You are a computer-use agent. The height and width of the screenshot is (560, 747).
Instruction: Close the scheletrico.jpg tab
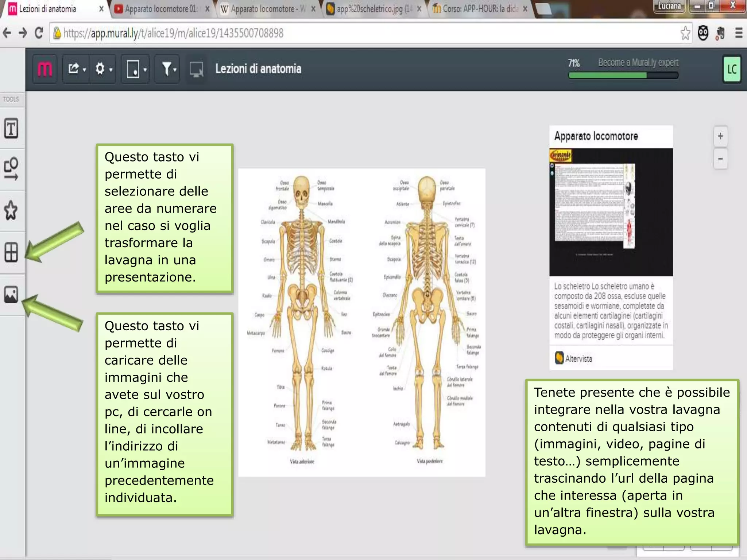(x=419, y=9)
